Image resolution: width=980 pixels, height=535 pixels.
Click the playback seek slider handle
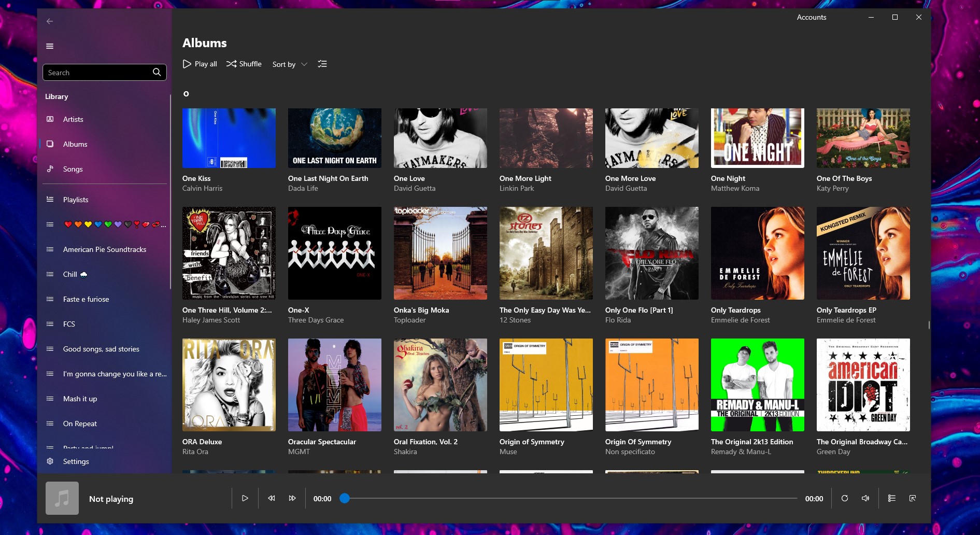[x=345, y=498]
